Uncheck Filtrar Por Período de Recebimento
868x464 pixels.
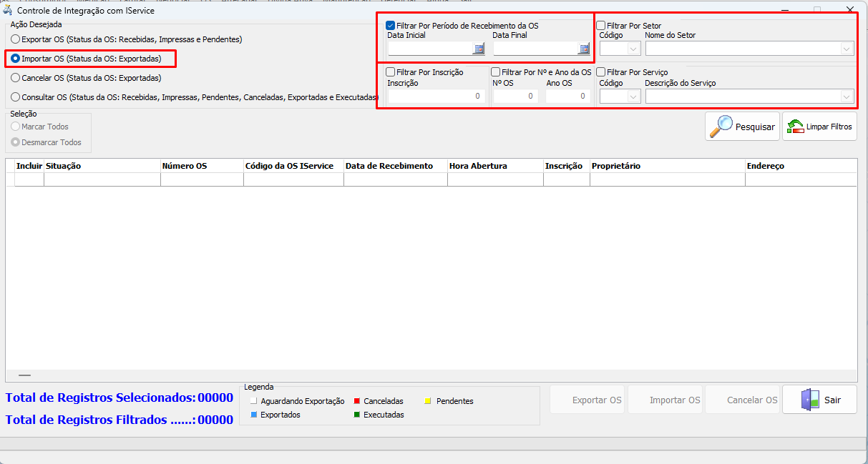[x=391, y=26]
